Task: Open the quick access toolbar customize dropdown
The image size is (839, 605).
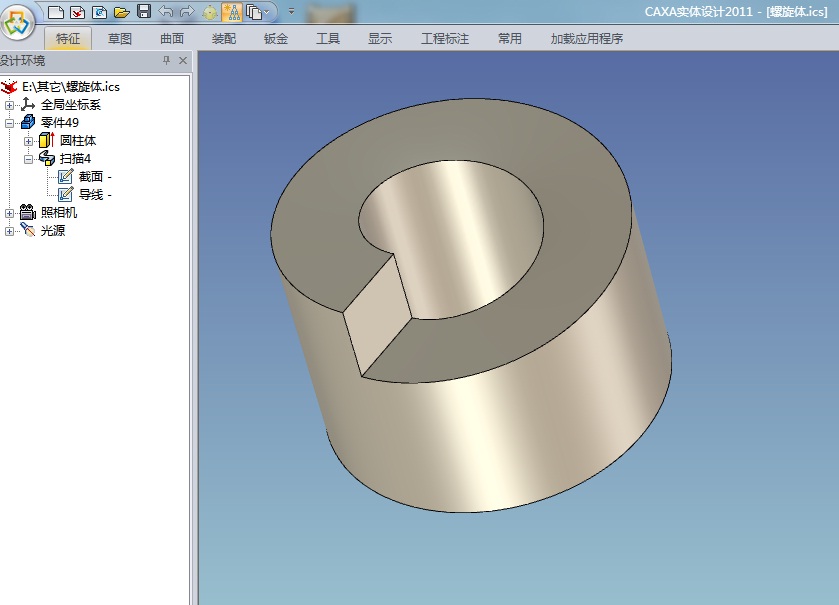Action: 291,12
